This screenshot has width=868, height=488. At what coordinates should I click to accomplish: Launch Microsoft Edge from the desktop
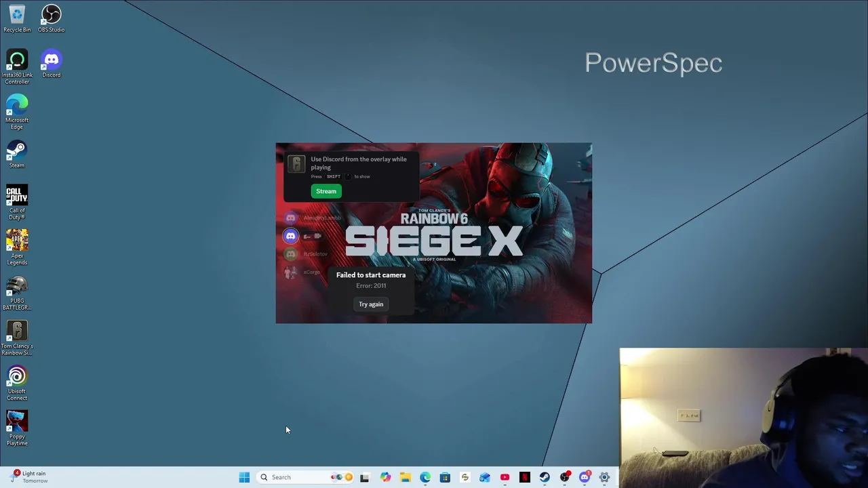pyautogui.click(x=17, y=112)
